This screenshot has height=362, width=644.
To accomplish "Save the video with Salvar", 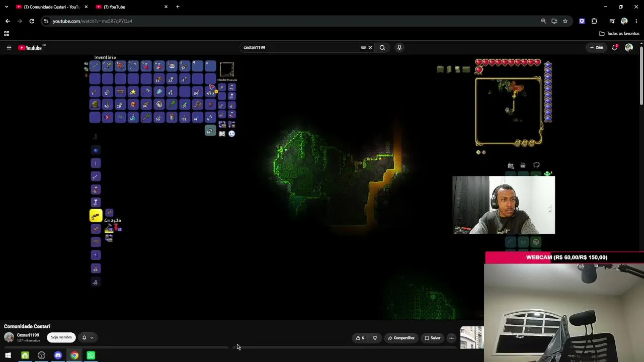I will point(432,338).
